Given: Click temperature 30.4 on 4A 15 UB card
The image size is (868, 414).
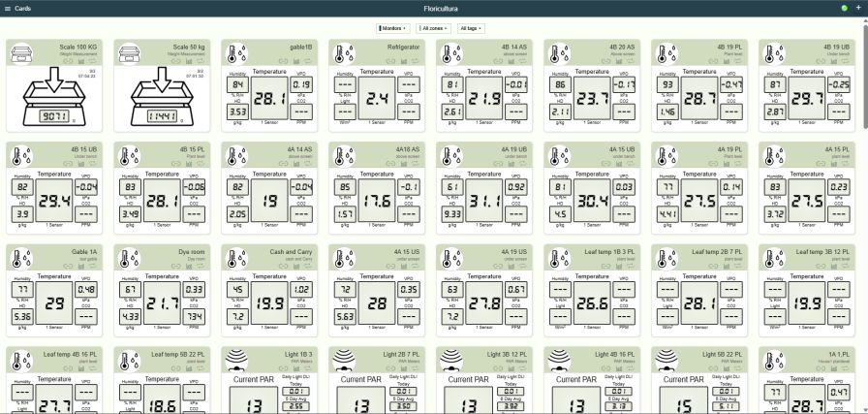Looking at the screenshot, I should pyautogui.click(x=592, y=201).
